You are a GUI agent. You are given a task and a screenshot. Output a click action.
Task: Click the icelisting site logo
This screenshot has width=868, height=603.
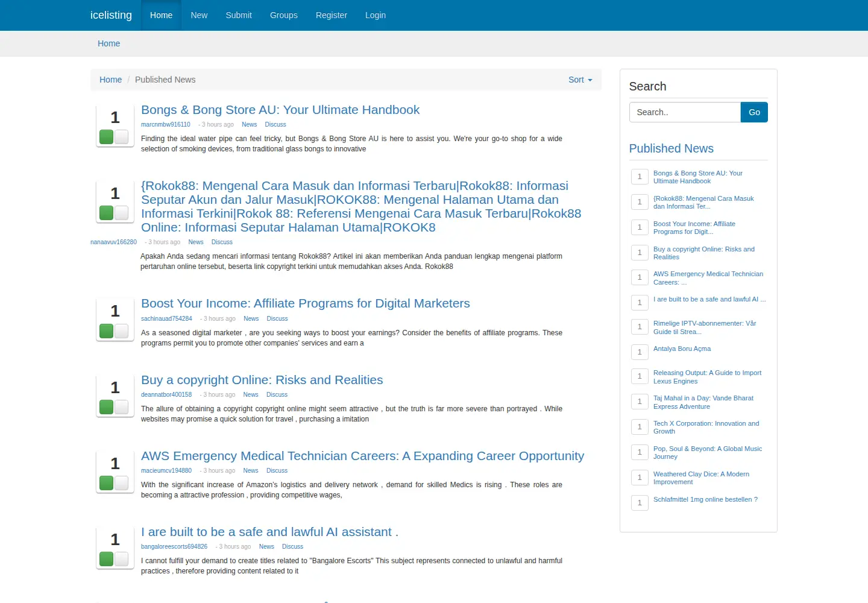pos(111,15)
